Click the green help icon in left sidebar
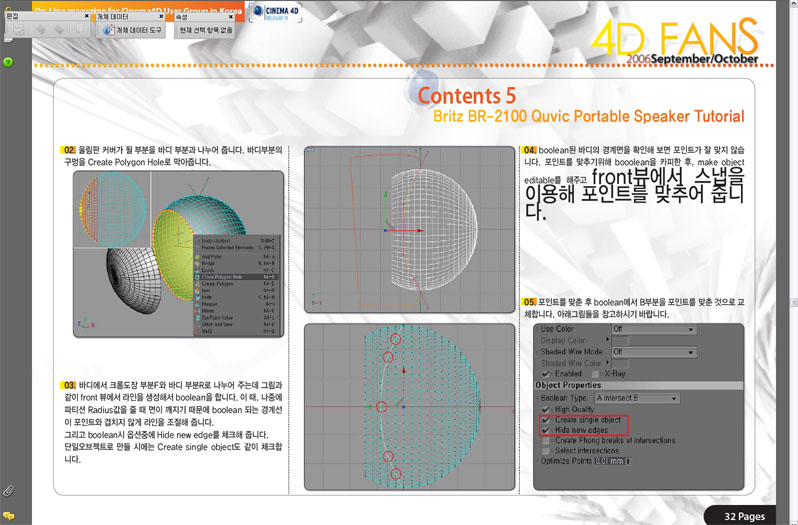Viewport: 798px width, 525px height. point(8,62)
